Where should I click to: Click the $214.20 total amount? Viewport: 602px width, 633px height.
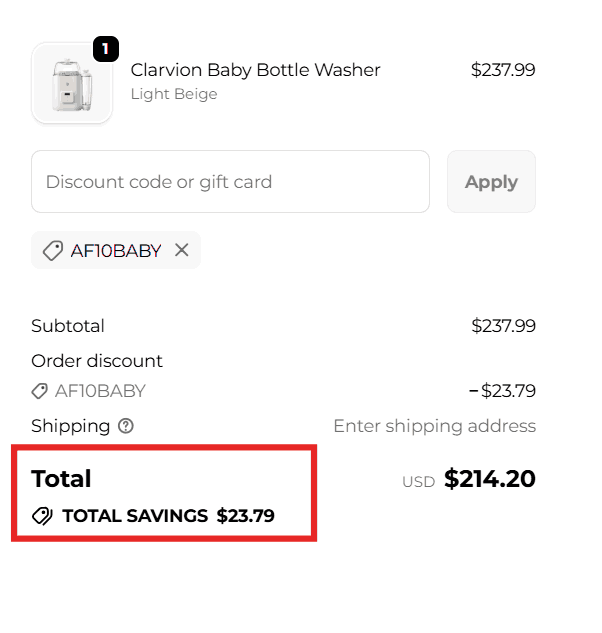pyautogui.click(x=490, y=479)
